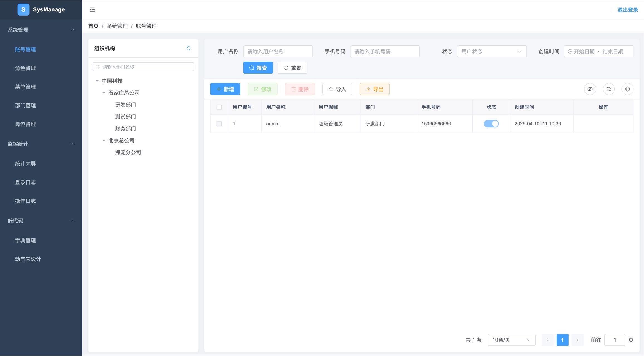Refresh the 组织机构 tree panel
This screenshot has width=644, height=356.
189,48
